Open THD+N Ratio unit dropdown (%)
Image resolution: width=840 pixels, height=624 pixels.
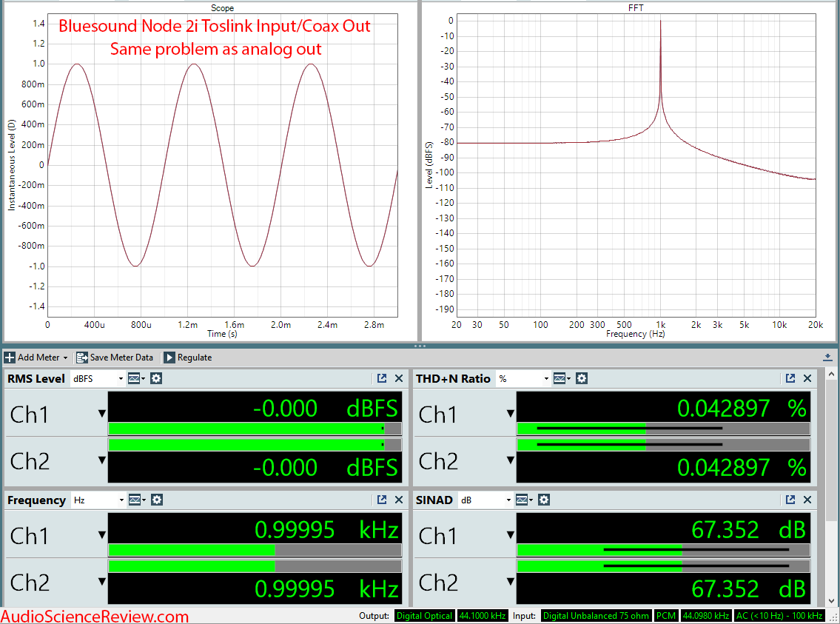(x=523, y=379)
